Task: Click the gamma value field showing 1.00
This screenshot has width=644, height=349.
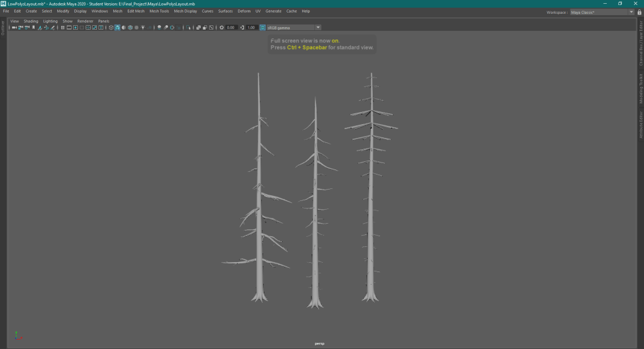Action: pyautogui.click(x=251, y=28)
